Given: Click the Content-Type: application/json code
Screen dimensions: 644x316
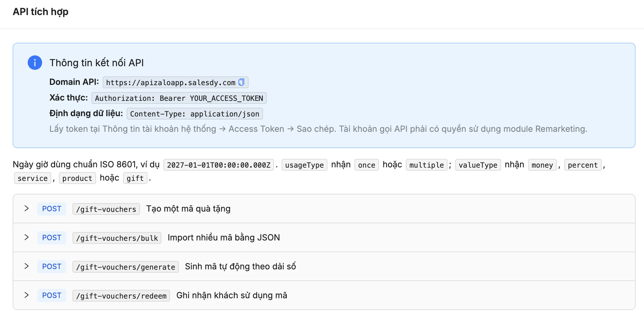Looking at the screenshot, I should (x=195, y=114).
